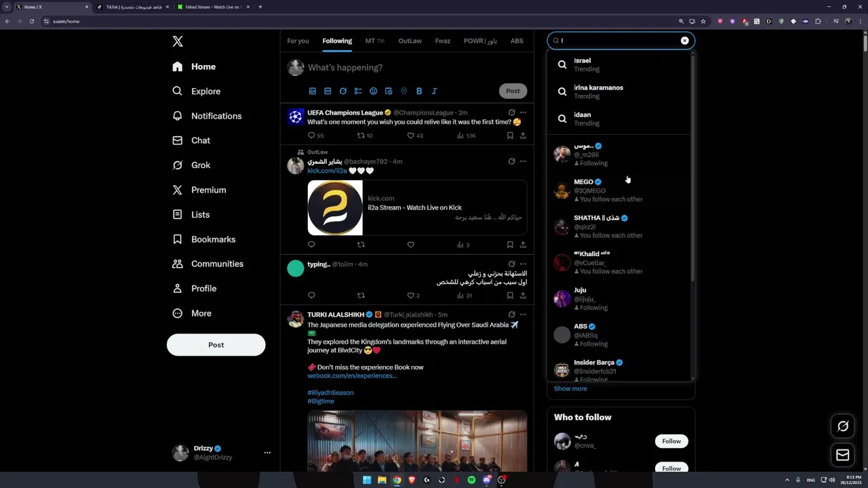Image resolution: width=868 pixels, height=488 pixels.
Task: Bookmark the بشاير الشمري post
Action: [x=510, y=245]
